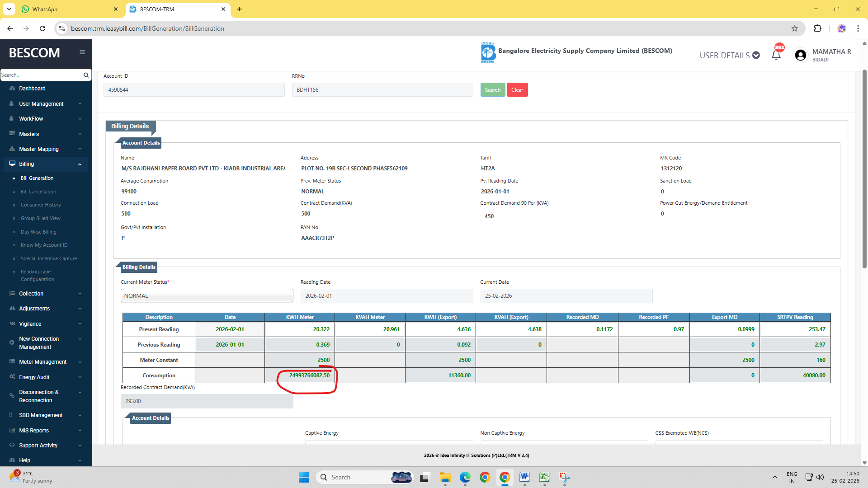Click the green Search button
This screenshot has width=868, height=488.
tap(492, 90)
